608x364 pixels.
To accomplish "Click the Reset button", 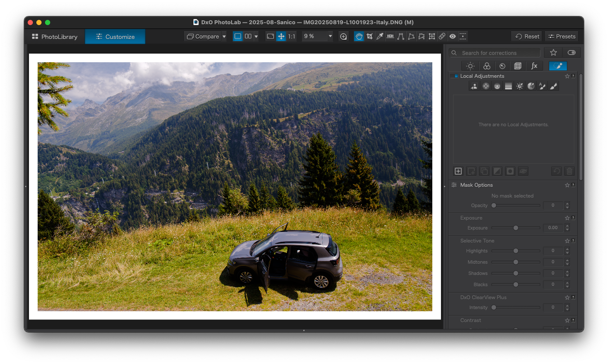I will point(527,36).
